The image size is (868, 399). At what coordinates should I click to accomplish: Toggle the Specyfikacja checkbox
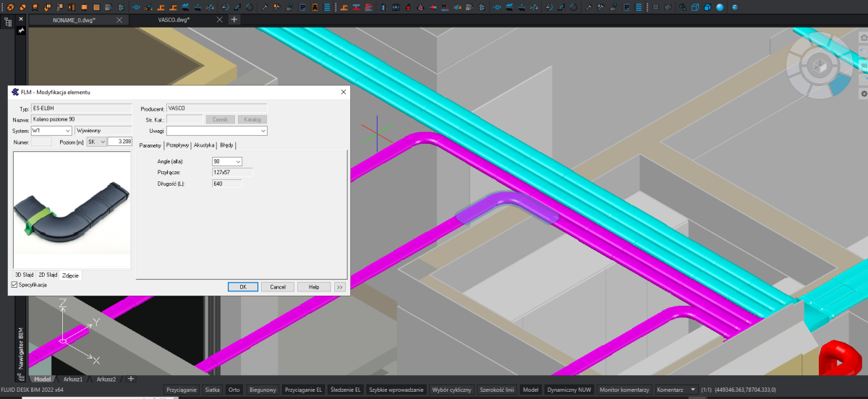click(15, 286)
